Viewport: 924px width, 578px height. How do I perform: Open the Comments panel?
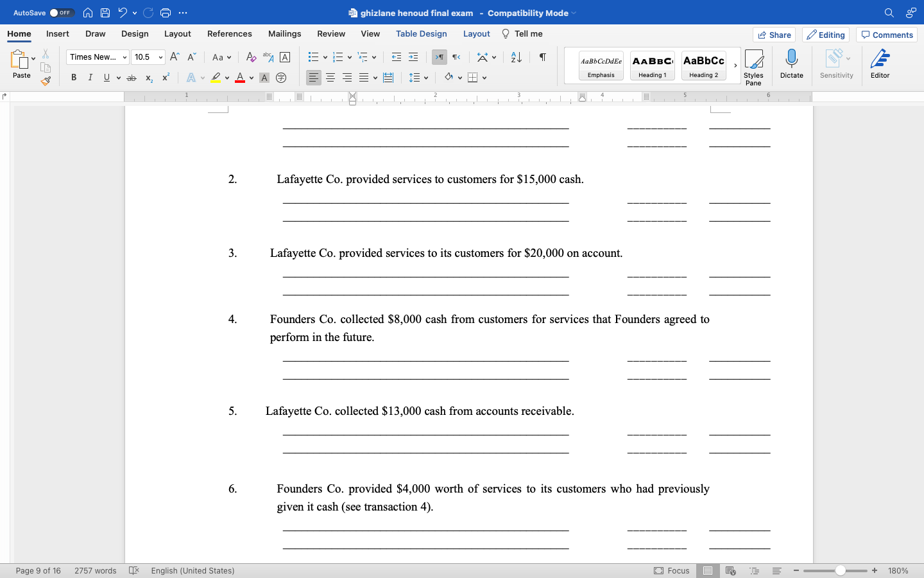[x=886, y=35]
